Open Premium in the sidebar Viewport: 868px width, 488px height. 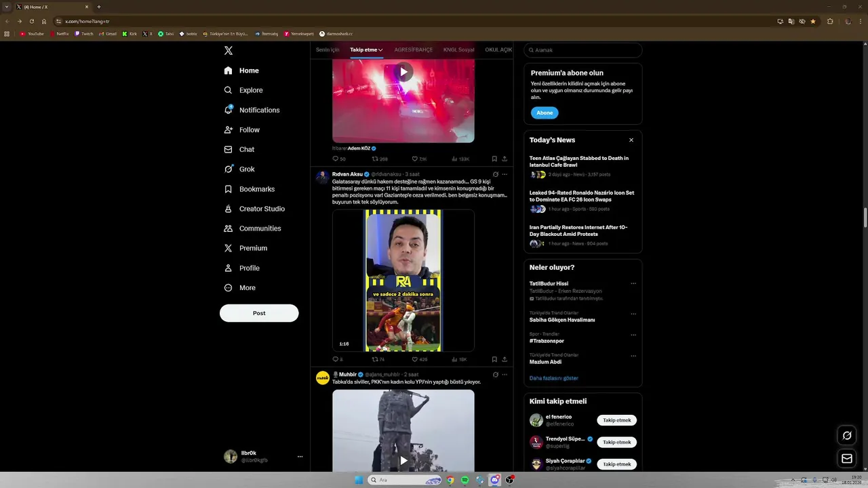point(245,248)
